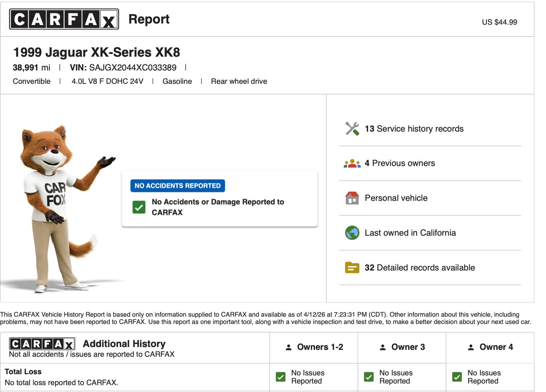
Task: Select the Owner 3 column header
Action: click(x=402, y=347)
